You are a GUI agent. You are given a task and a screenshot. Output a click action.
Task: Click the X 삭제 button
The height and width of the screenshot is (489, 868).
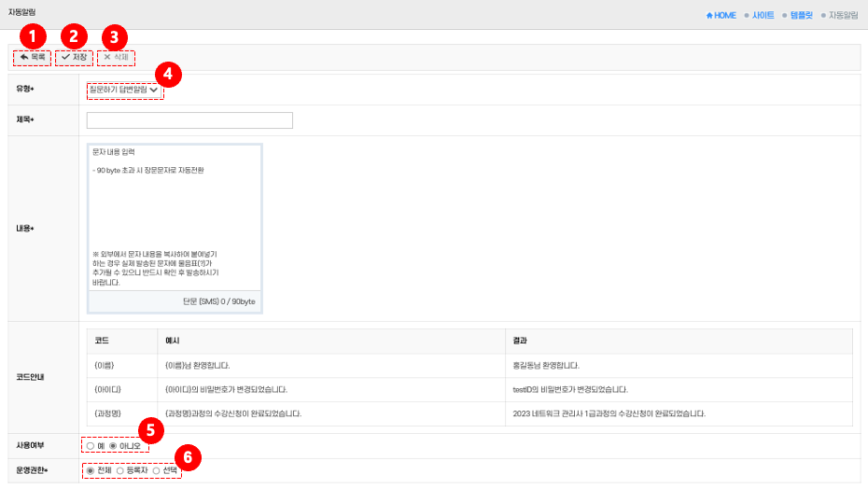tap(116, 58)
